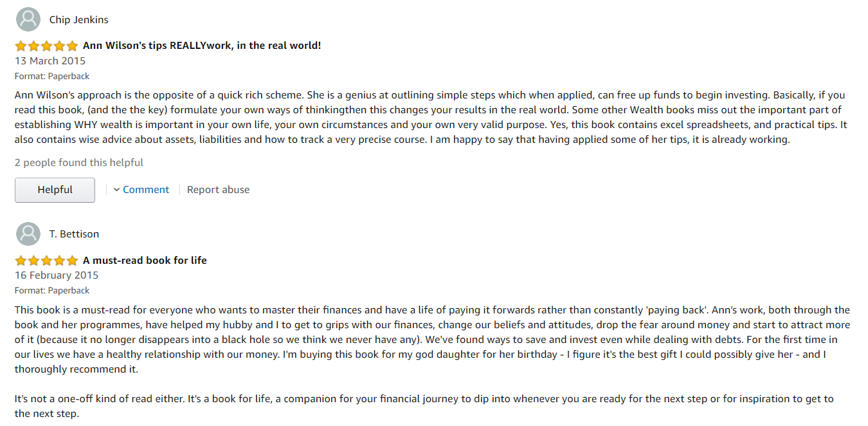This screenshot has width=868, height=426.
Task: Click T. Bettison's profile avatar icon
Action: (28, 234)
